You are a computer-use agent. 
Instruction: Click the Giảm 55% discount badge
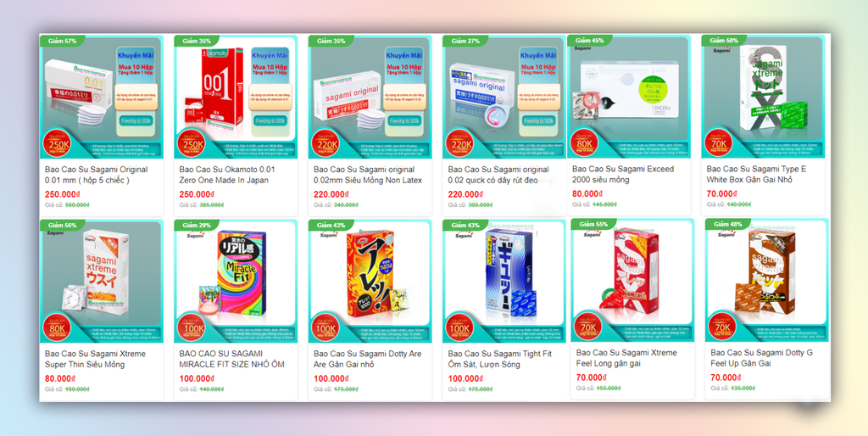click(593, 225)
